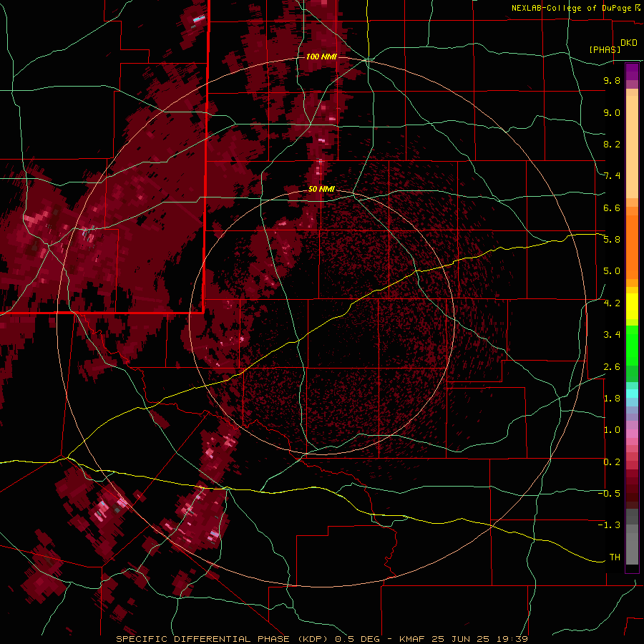Pick the purple band at the scale top
This screenshot has width=644, height=644.
pyautogui.click(x=632, y=72)
